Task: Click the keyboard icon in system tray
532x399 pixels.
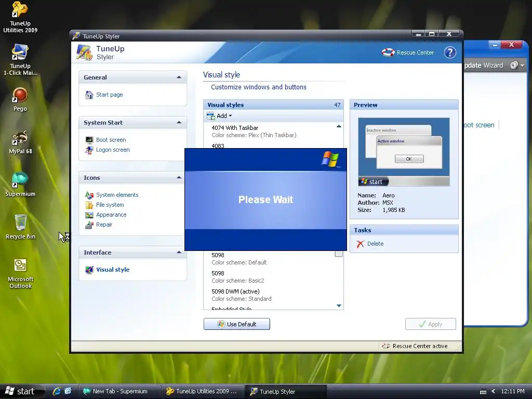Action: point(483,392)
